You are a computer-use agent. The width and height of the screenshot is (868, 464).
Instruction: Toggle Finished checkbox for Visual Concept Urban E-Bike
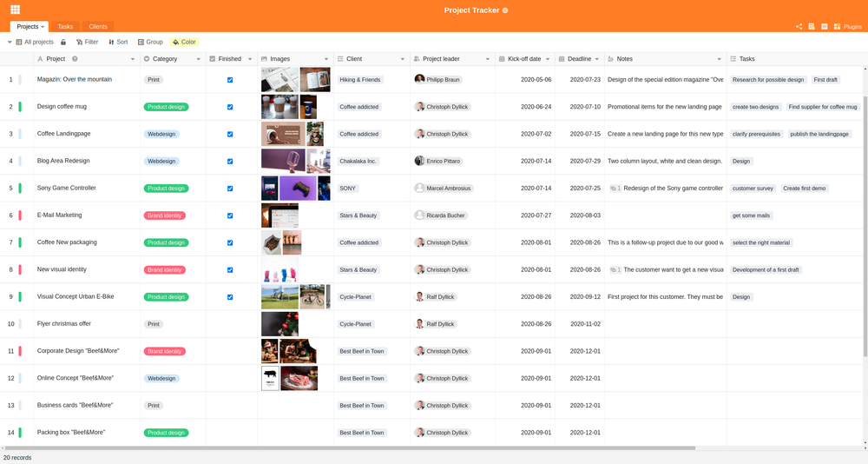230,297
